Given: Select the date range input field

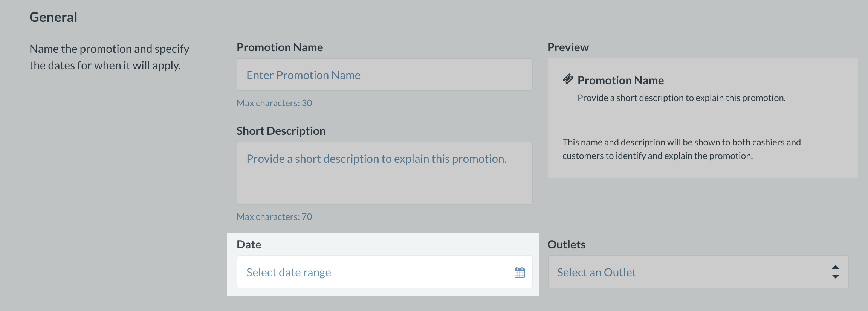Looking at the screenshot, I should (x=384, y=272).
